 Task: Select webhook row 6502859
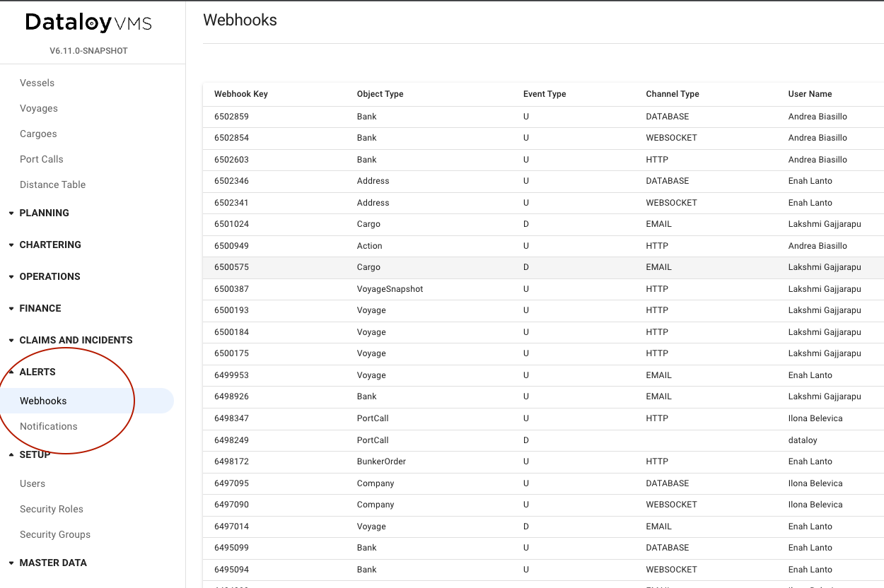pos(231,117)
